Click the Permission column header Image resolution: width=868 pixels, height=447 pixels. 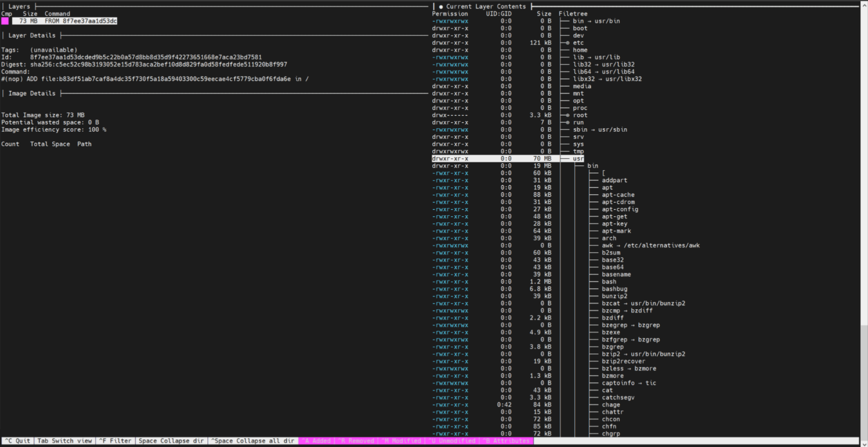[450, 14]
